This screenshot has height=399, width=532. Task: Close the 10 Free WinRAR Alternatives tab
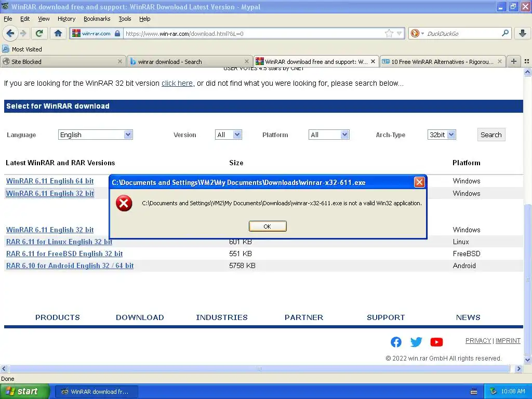click(x=499, y=61)
